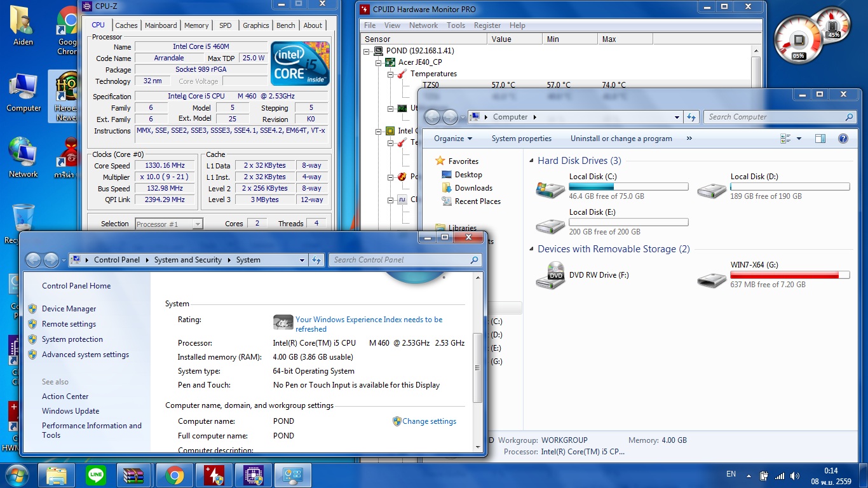The height and width of the screenshot is (488, 868).
Task: Open WinRAR from the taskbar
Action: [x=135, y=475]
